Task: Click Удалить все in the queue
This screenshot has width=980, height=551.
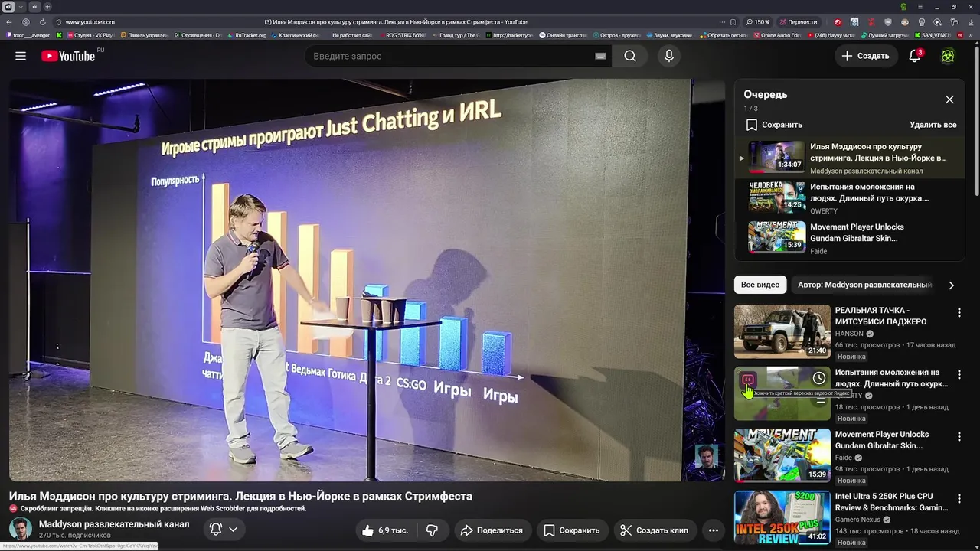Action: pyautogui.click(x=933, y=125)
